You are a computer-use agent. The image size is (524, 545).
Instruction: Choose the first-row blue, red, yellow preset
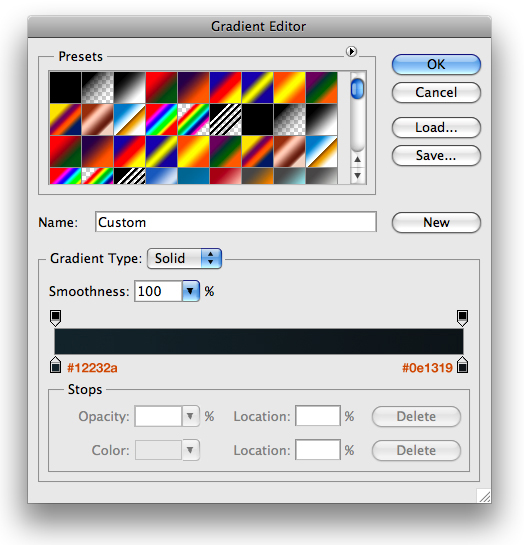point(225,88)
